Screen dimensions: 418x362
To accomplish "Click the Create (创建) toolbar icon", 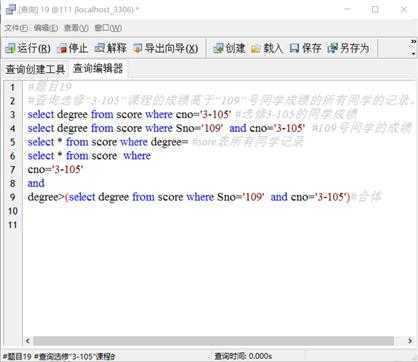I will pyautogui.click(x=218, y=49).
